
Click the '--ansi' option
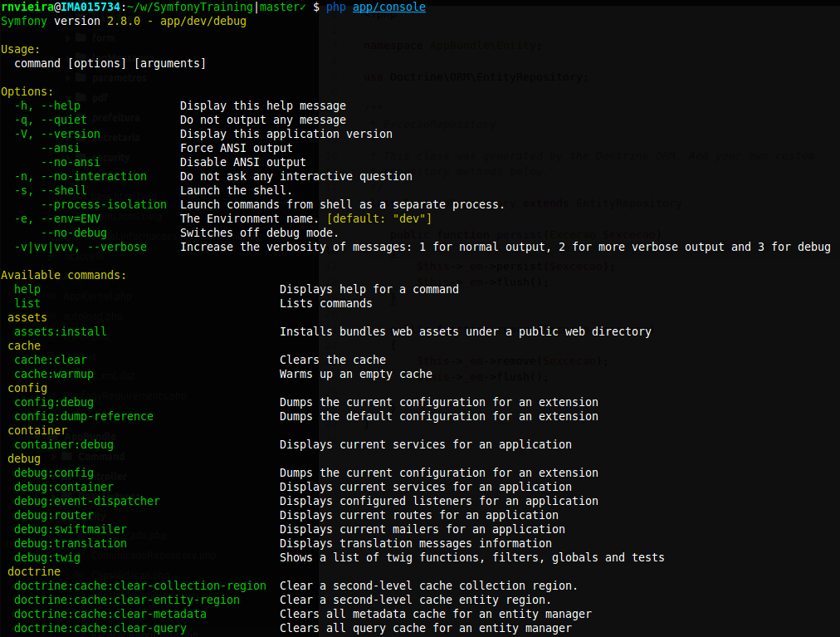(61, 148)
